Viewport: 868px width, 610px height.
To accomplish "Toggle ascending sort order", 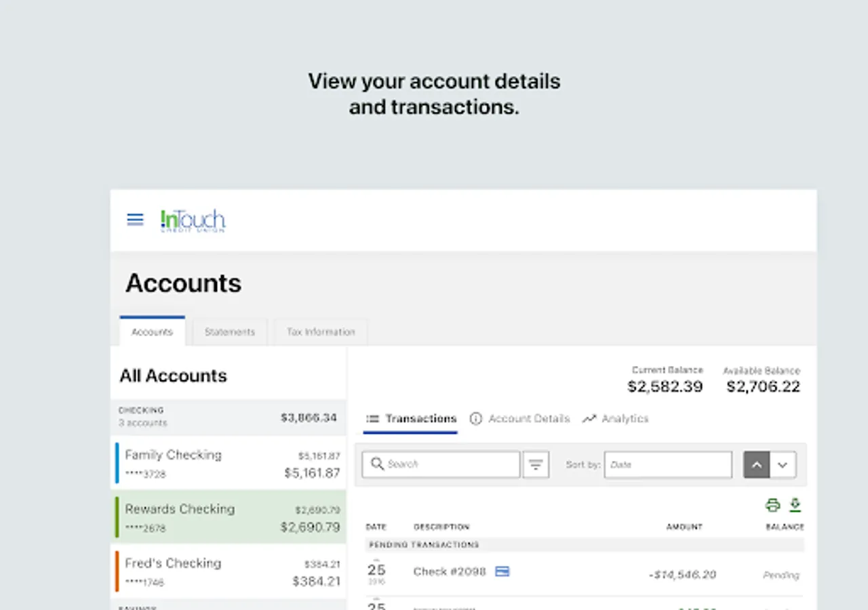I will [x=756, y=464].
